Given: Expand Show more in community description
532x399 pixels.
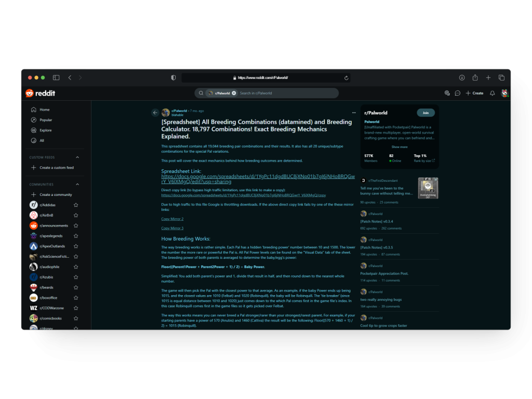Looking at the screenshot, I should 400,147.
